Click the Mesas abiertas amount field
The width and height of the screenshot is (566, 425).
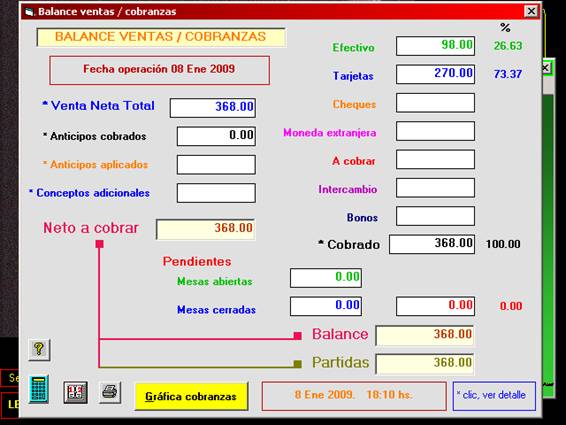click(x=326, y=278)
